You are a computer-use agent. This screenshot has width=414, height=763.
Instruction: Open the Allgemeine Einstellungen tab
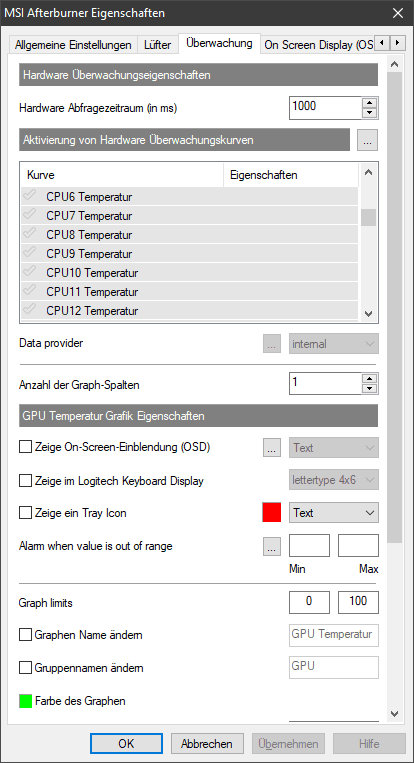[73, 45]
